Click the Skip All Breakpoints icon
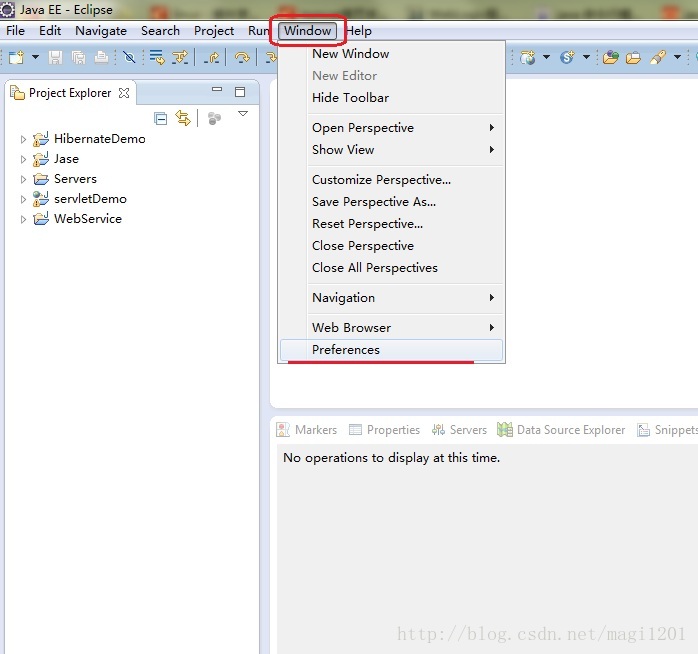The height and width of the screenshot is (654, 698). pos(129,57)
